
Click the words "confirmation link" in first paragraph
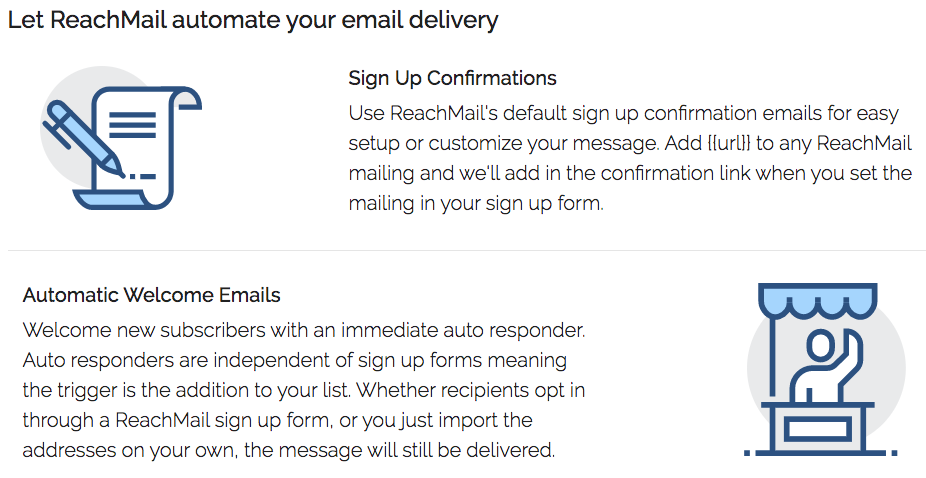[673, 173]
